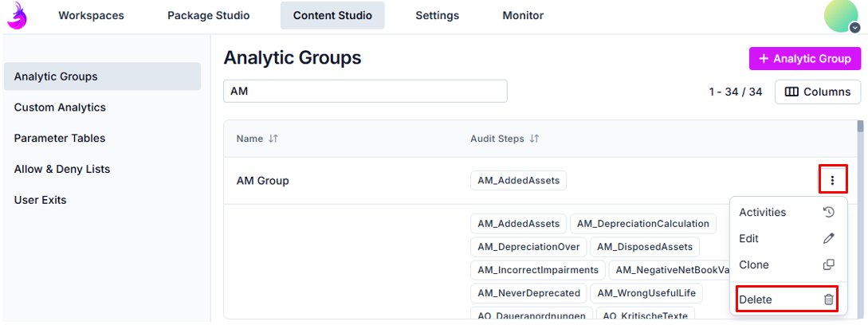Viewport: 868px width, 325px height.
Task: Open the Columns chooser
Action: click(817, 92)
